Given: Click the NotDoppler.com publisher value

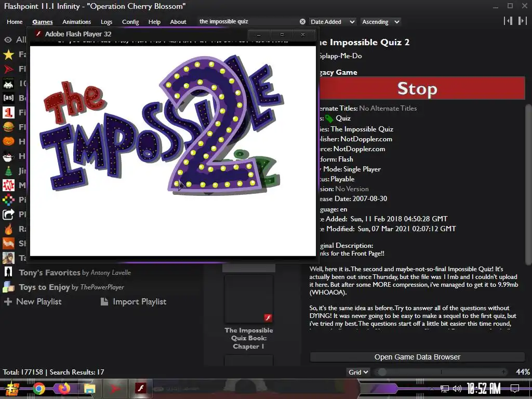Looking at the screenshot, I should pos(366,139).
